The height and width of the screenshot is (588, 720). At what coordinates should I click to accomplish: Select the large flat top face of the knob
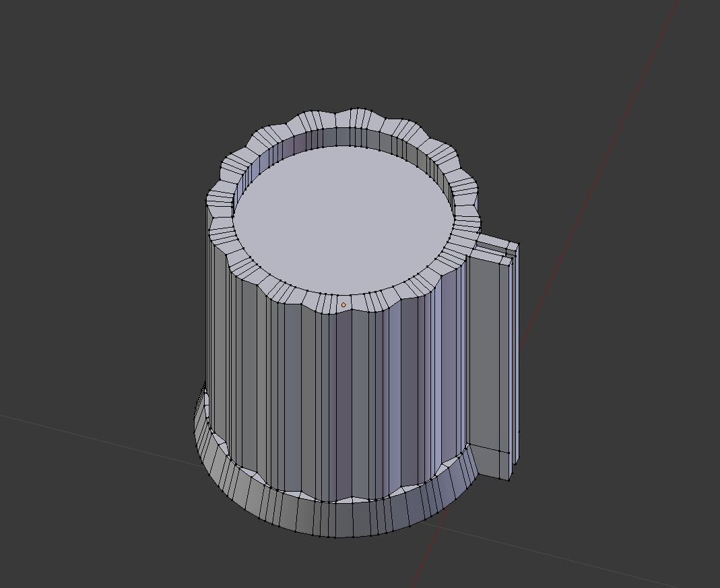pos(343,220)
